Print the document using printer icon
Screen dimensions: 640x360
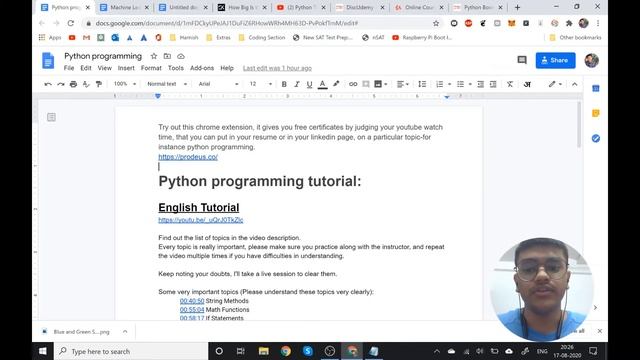click(73, 84)
